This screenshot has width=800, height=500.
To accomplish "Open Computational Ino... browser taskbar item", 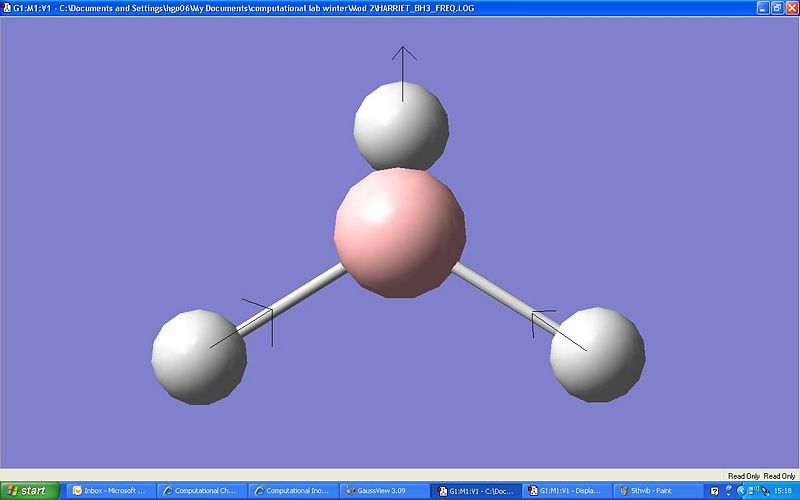I will (x=294, y=491).
